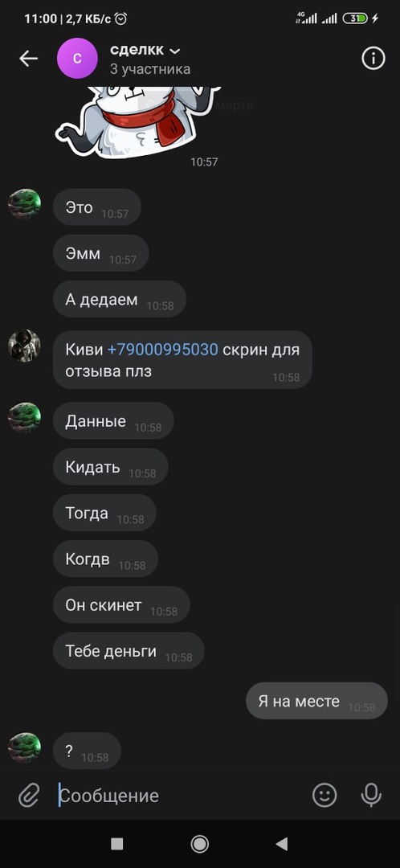Tap the paperclip attachment icon
This screenshot has height=868, width=400.
point(29,796)
